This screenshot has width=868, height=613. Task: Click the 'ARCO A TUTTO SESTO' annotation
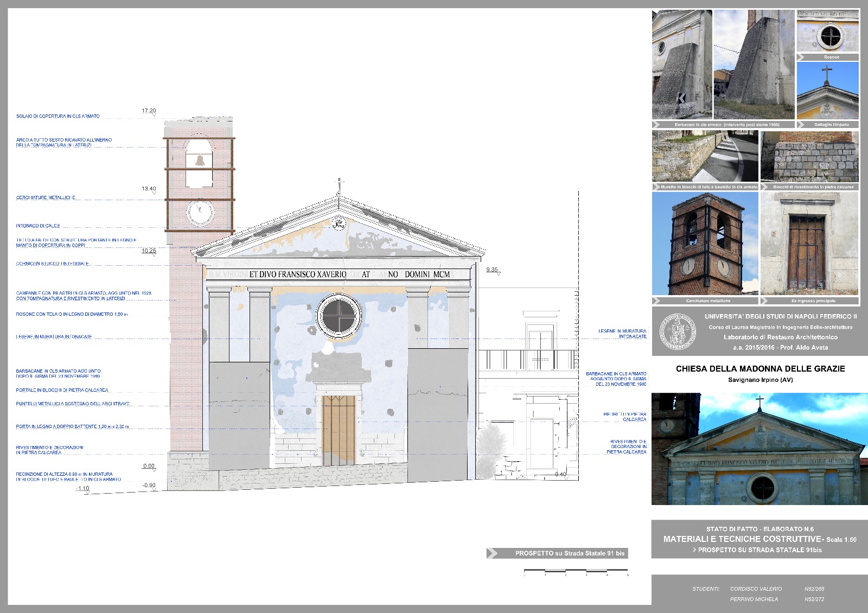(x=64, y=143)
